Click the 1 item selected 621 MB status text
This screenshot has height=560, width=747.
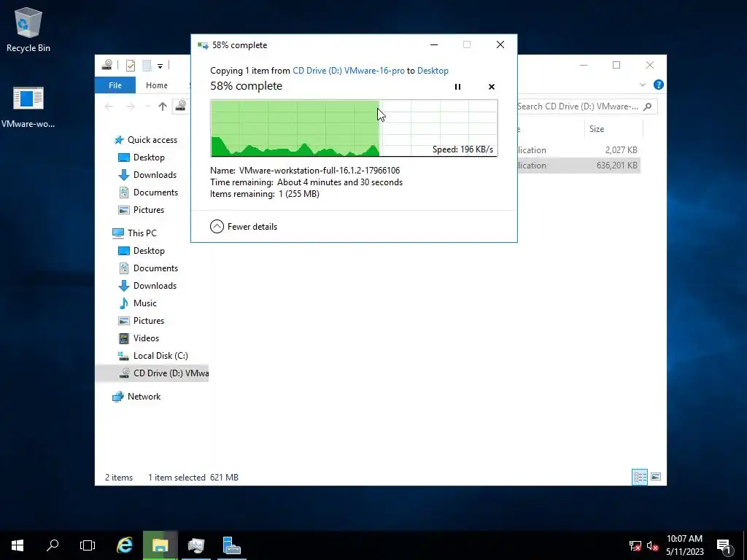click(x=193, y=477)
